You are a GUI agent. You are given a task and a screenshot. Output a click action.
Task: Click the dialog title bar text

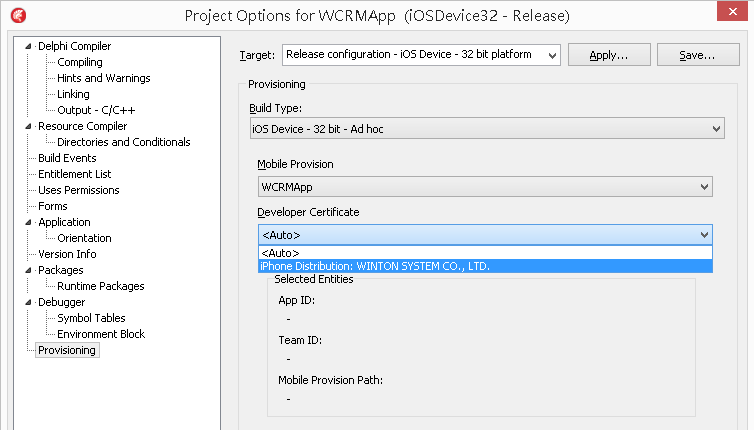pyautogui.click(x=377, y=16)
